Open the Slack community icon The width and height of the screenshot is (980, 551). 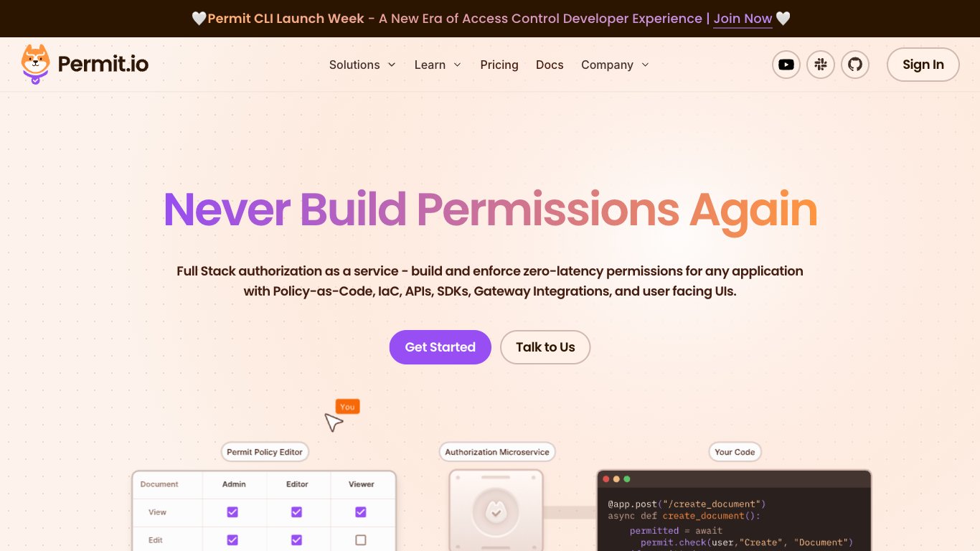point(821,65)
